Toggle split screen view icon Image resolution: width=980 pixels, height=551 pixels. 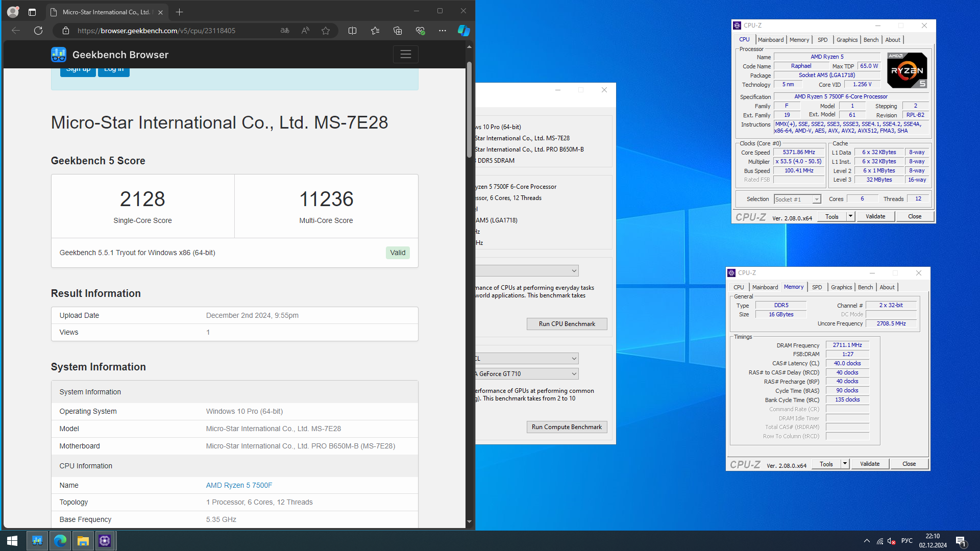tap(352, 31)
